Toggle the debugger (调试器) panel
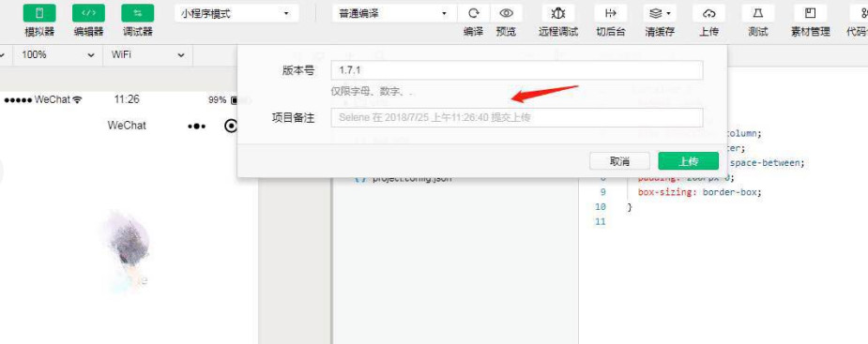Image resolution: width=868 pixels, height=344 pixels. pyautogui.click(x=138, y=13)
